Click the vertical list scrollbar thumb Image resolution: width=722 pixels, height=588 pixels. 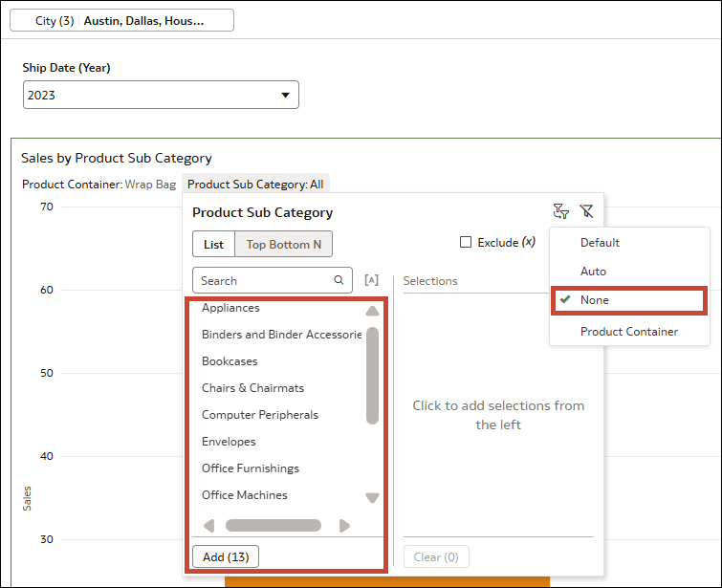(372, 376)
